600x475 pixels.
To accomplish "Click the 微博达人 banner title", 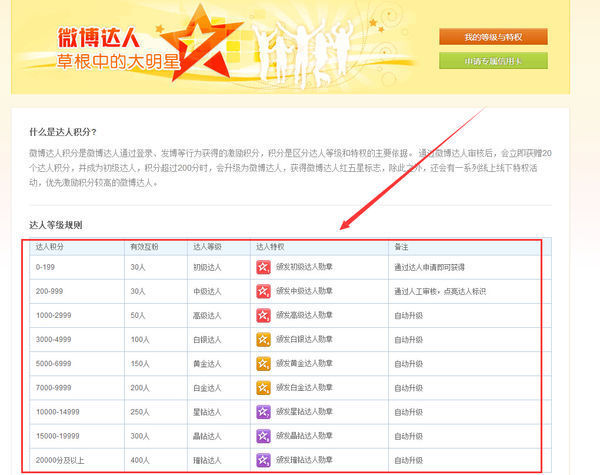I will (99, 38).
